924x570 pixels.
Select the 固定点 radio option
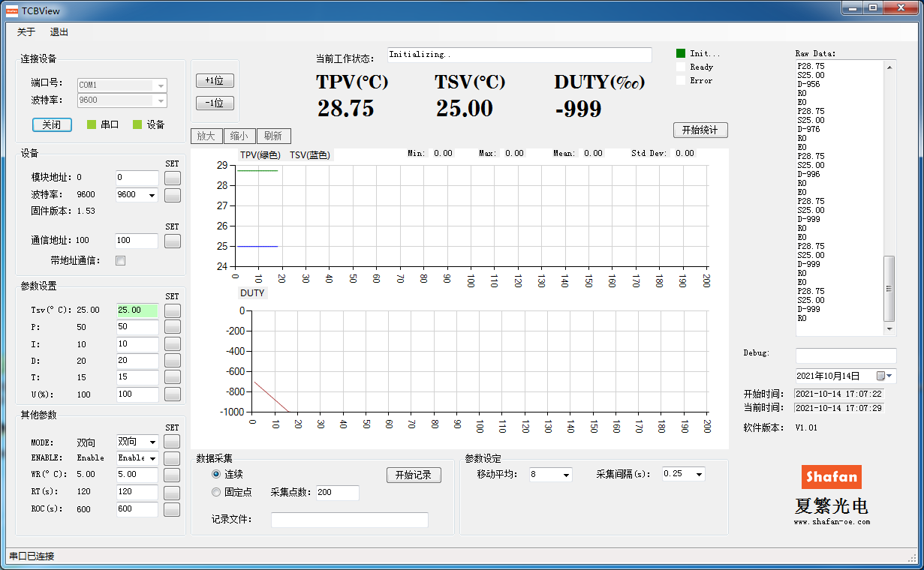[216, 492]
